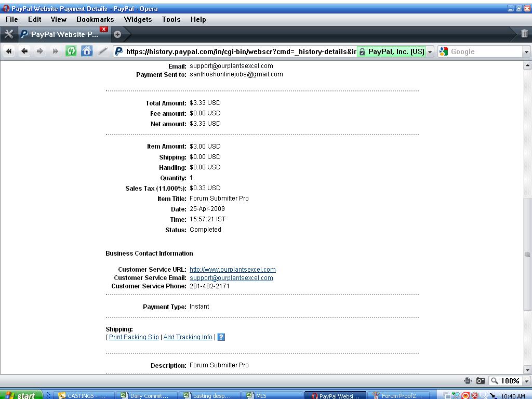The width and height of the screenshot is (532, 399).
Task: Open the Tools menu
Action: click(171, 19)
